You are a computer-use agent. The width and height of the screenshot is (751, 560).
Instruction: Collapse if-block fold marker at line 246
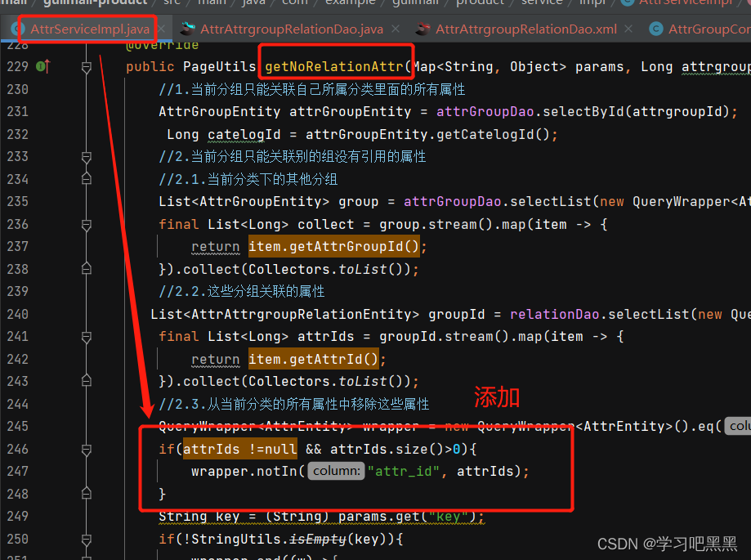point(86,449)
